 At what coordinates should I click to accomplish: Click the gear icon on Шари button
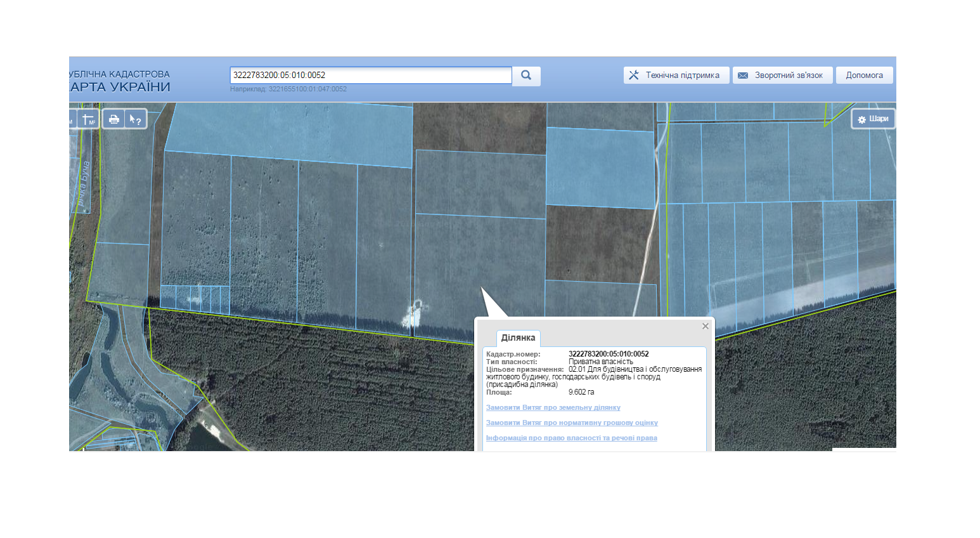coord(862,119)
